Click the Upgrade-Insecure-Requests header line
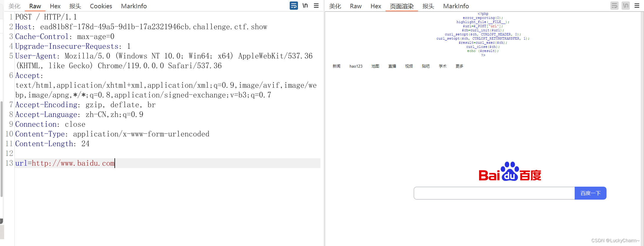Viewport: 644px width, 246px height. pyautogui.click(x=73, y=46)
